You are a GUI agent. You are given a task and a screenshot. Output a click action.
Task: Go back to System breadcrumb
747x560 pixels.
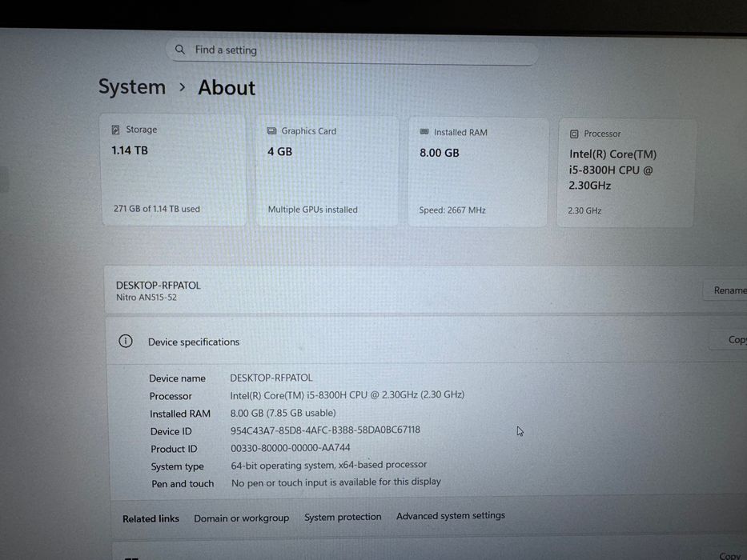pos(132,86)
